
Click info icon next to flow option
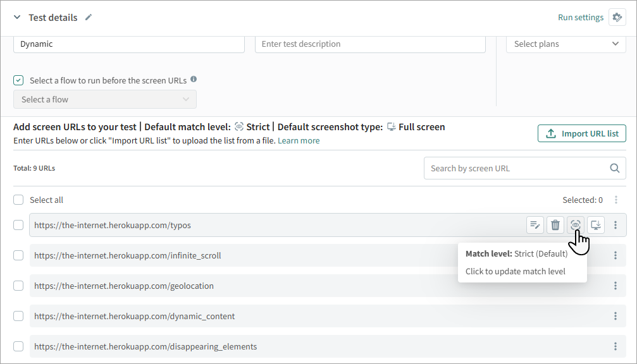(x=194, y=80)
